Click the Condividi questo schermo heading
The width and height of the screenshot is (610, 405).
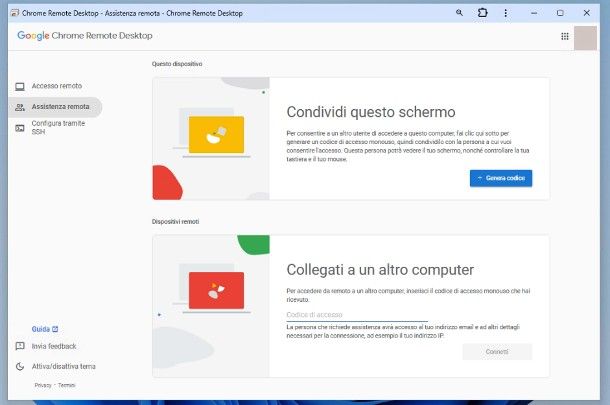(371, 112)
